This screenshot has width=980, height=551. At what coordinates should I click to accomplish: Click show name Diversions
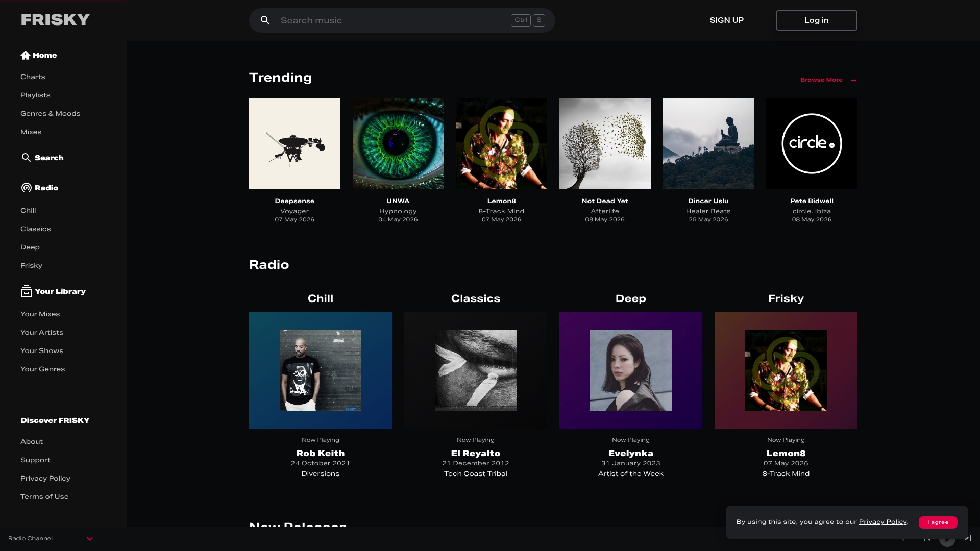(x=321, y=474)
